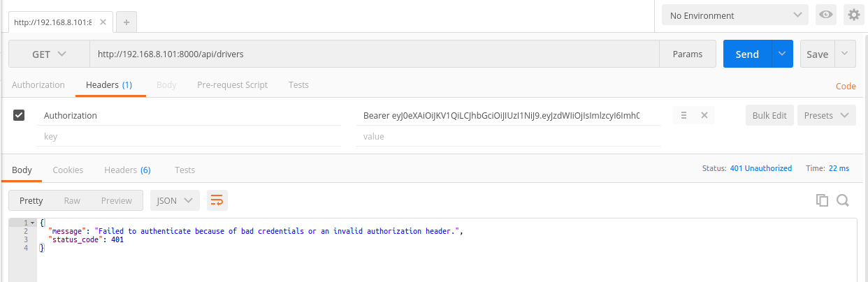This screenshot has height=282, width=868.
Task: Expand Send button dropdown arrow
Action: 782,54
